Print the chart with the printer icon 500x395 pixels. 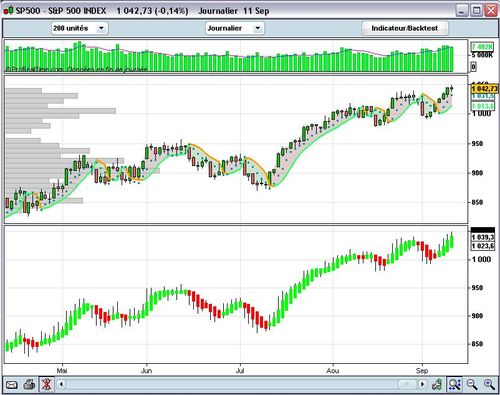coord(29,385)
